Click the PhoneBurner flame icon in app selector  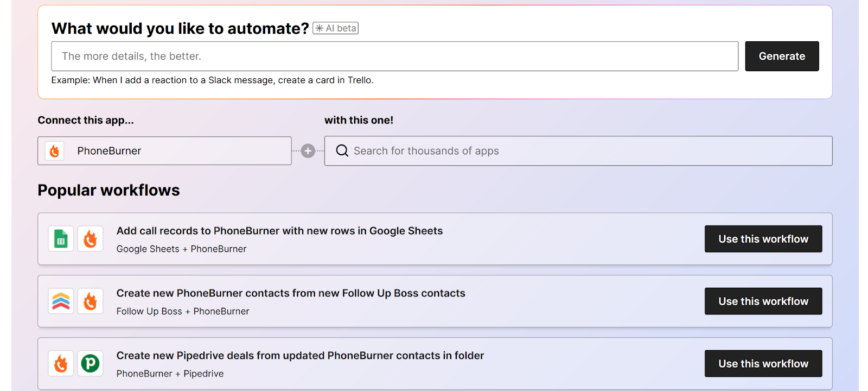pyautogui.click(x=54, y=151)
